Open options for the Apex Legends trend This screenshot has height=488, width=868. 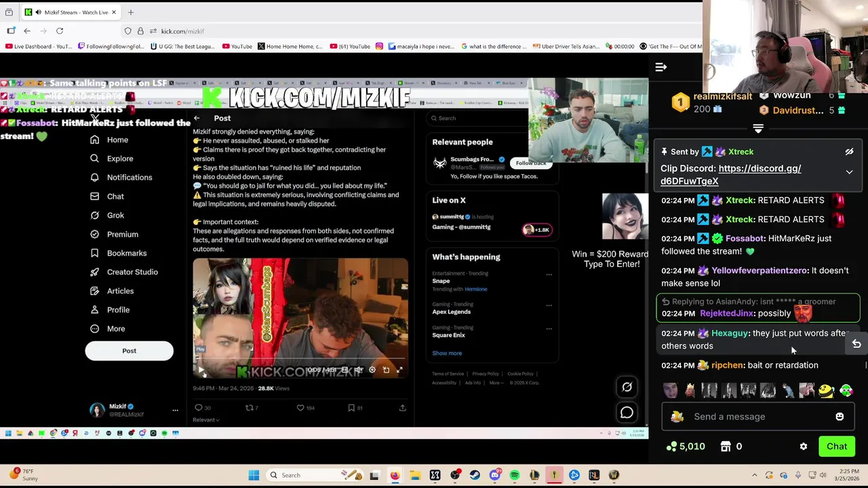pyautogui.click(x=549, y=306)
